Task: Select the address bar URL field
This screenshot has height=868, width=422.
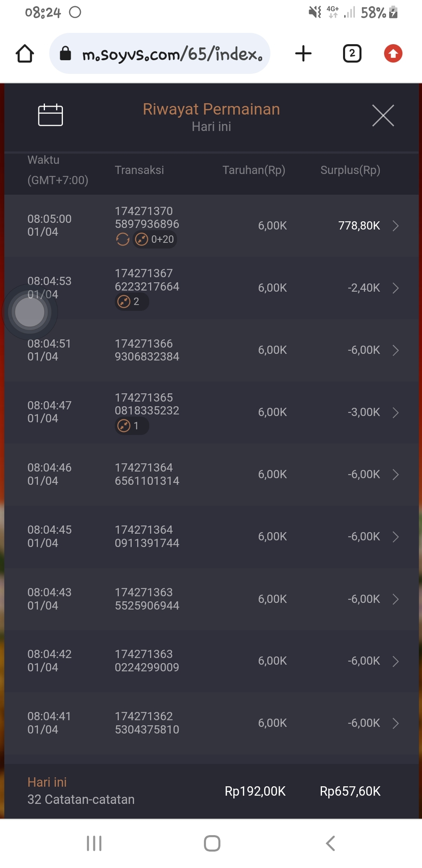Action: tap(160, 54)
